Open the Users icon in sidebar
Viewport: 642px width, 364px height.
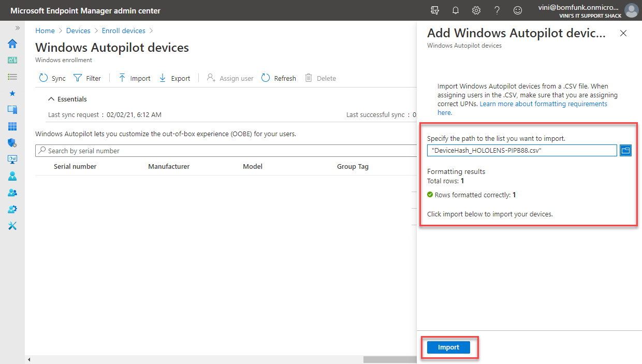[12, 176]
